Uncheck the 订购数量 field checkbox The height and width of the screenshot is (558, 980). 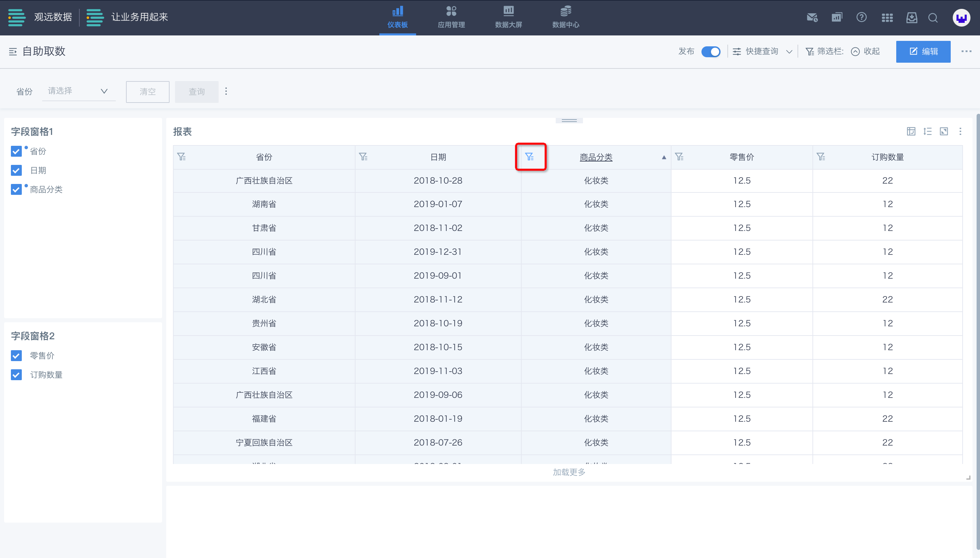(16, 375)
